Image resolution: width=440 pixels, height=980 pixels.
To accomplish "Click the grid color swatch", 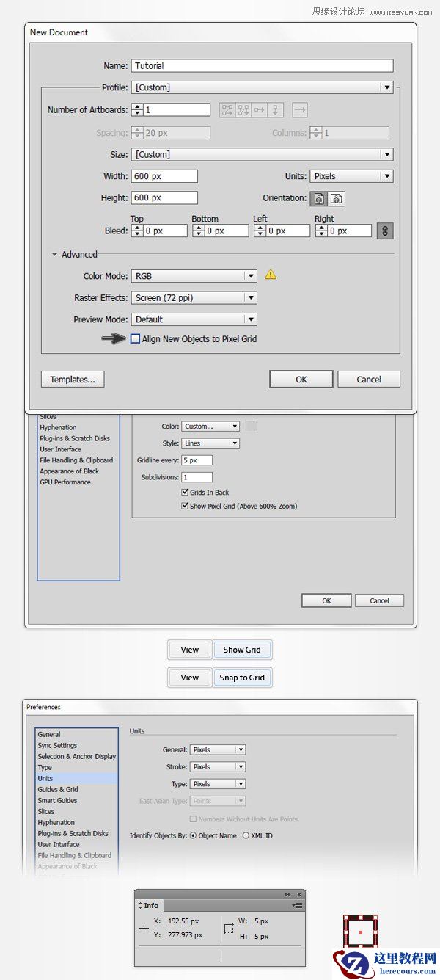I will (251, 427).
